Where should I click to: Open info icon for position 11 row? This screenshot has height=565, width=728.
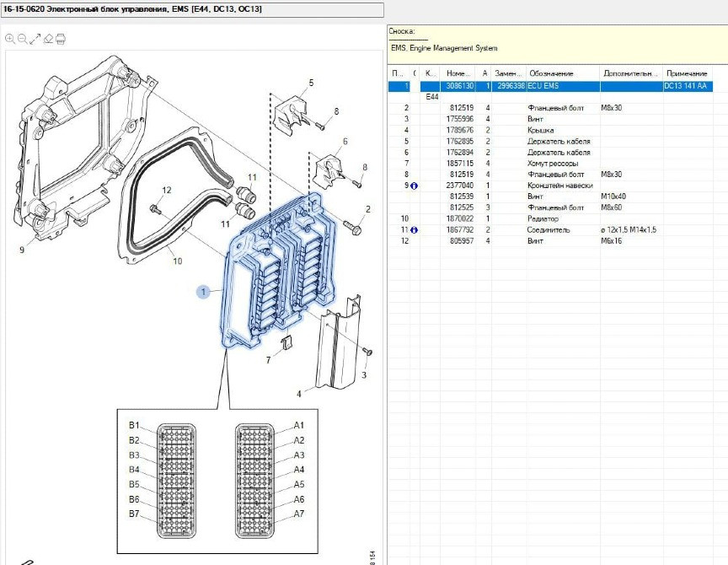pos(415,229)
